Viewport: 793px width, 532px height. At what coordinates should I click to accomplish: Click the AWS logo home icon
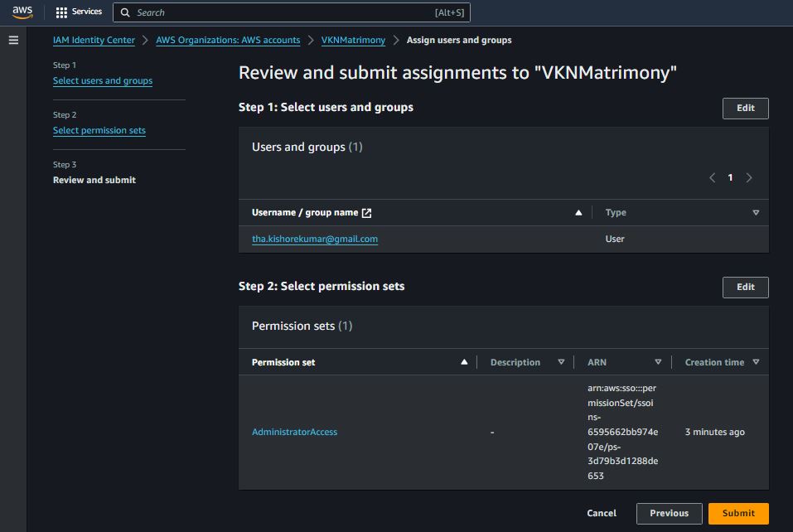point(22,12)
